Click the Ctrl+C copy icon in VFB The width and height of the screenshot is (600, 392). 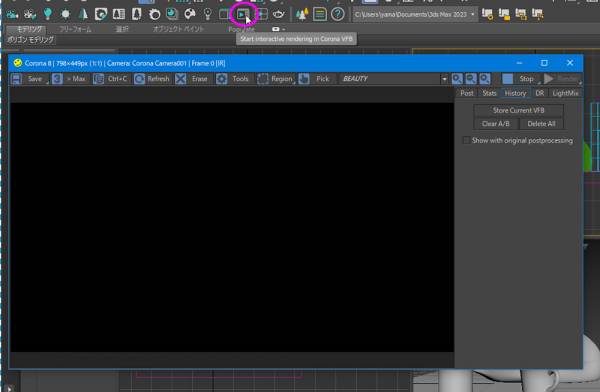click(x=98, y=79)
